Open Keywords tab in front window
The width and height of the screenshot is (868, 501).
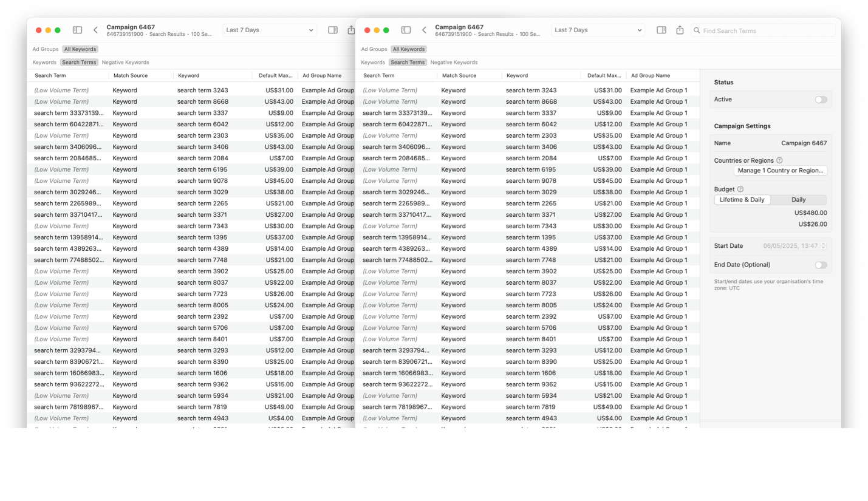373,63
